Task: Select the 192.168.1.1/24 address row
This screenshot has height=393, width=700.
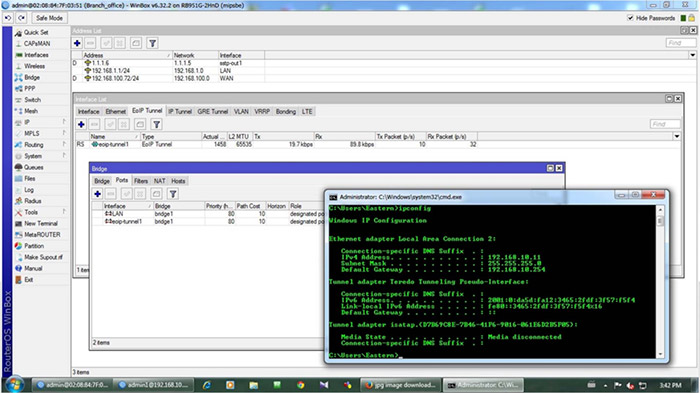Action: coord(168,71)
